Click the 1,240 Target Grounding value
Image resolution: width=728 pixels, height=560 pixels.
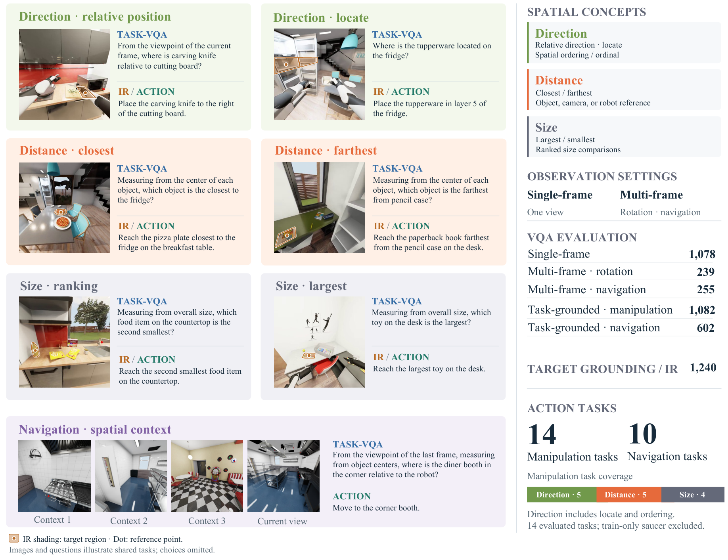click(x=703, y=368)
